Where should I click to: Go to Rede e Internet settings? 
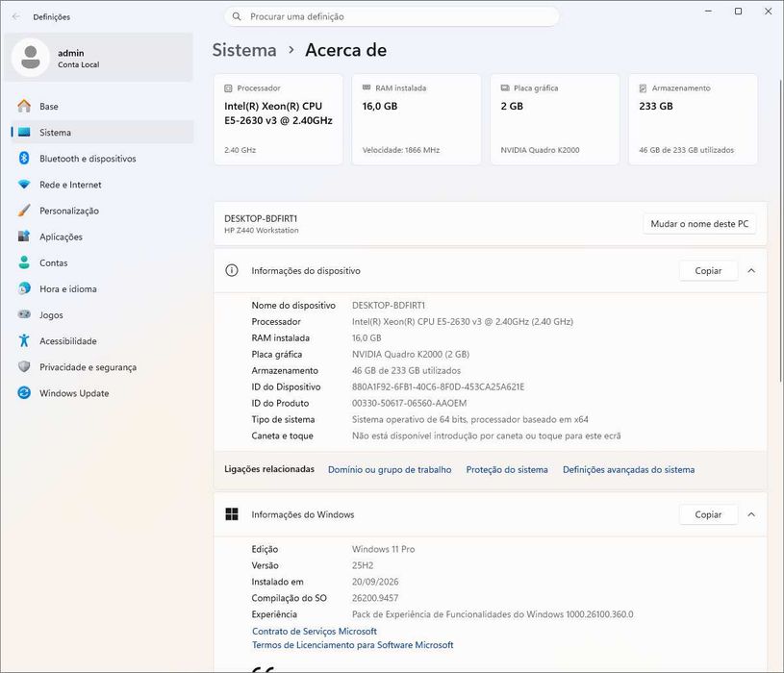pyautogui.click(x=102, y=185)
